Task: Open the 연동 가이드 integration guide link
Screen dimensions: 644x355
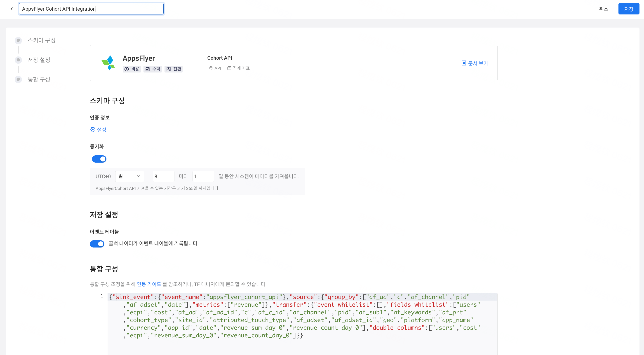Action: (149, 284)
